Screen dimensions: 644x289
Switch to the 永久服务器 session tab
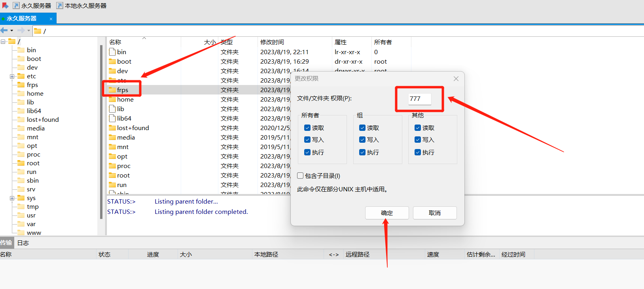(28, 18)
